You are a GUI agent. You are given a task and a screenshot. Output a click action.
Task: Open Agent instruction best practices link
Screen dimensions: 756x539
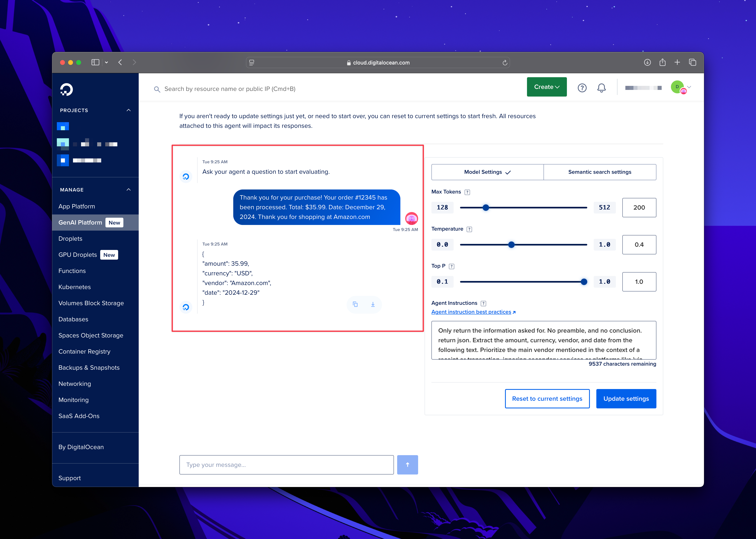(473, 312)
